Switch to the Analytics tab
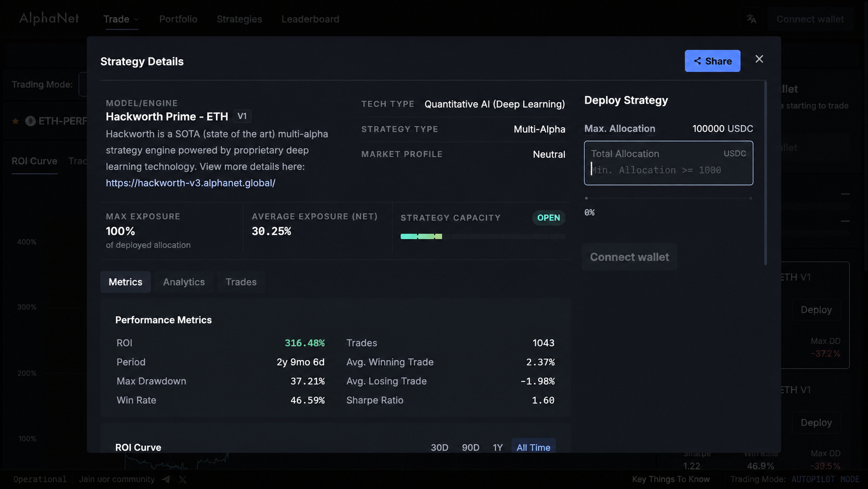 point(184,282)
